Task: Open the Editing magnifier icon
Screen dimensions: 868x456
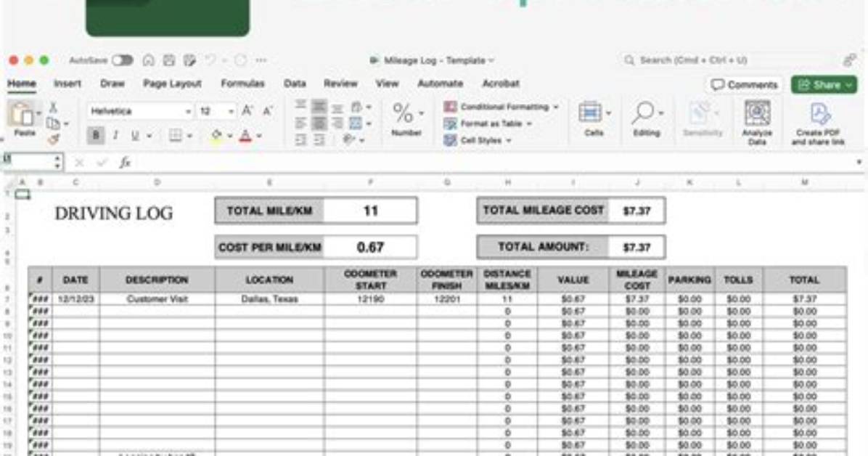Action: pyautogui.click(x=643, y=113)
